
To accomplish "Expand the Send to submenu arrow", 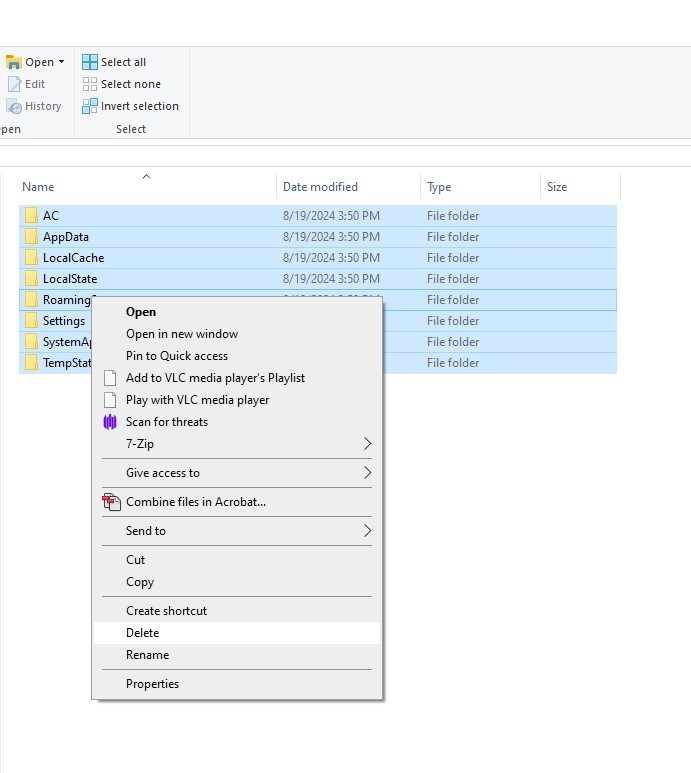I will click(x=367, y=531).
